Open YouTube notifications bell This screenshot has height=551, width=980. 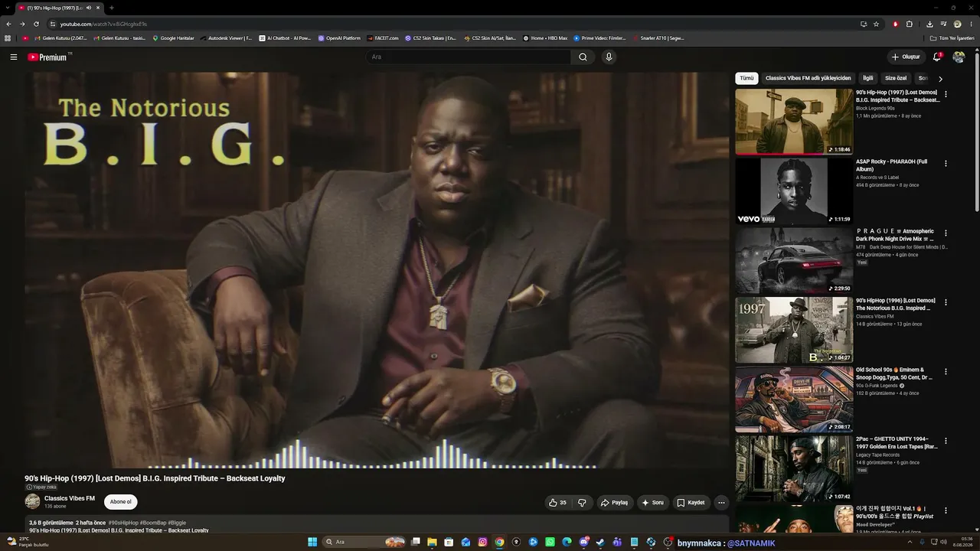pos(936,57)
